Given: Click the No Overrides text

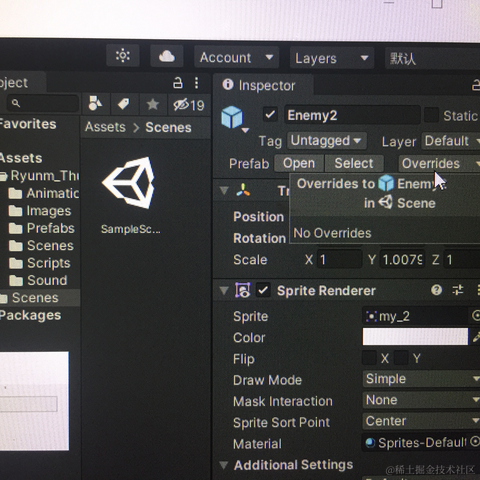Looking at the screenshot, I should [x=332, y=233].
